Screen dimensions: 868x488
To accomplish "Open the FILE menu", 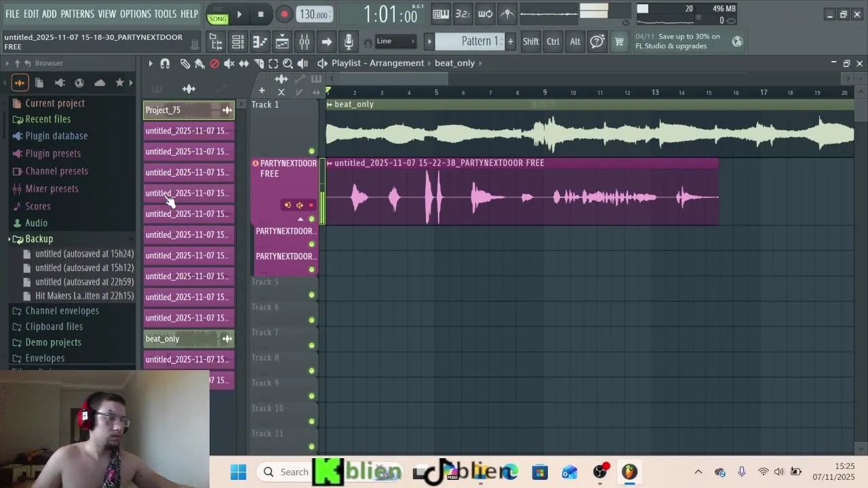I will 12,14.
